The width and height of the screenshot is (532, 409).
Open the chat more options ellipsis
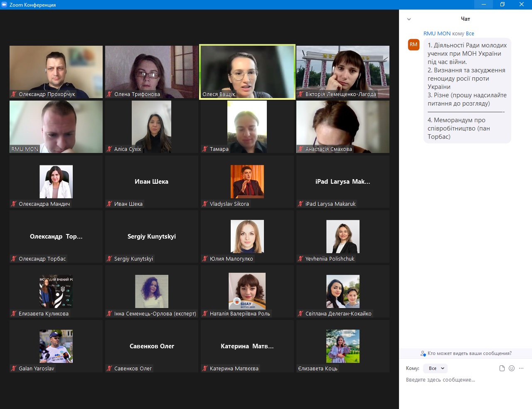[521, 368]
